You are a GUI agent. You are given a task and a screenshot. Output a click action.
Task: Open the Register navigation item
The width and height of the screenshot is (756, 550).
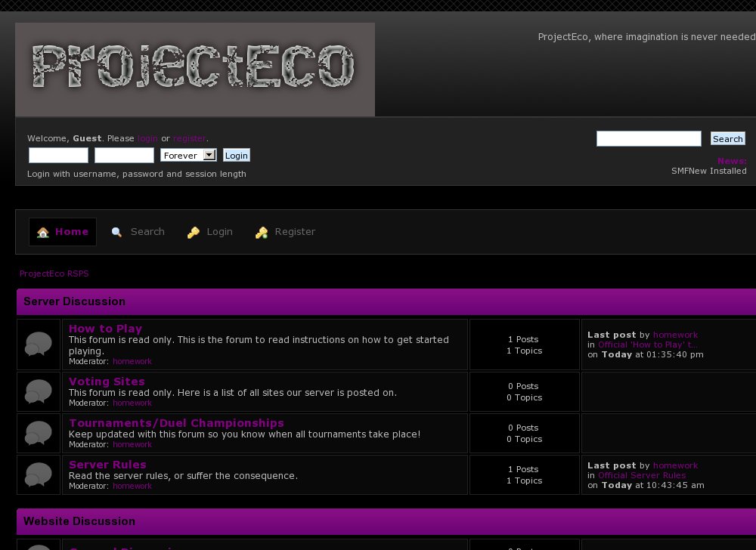[295, 232]
